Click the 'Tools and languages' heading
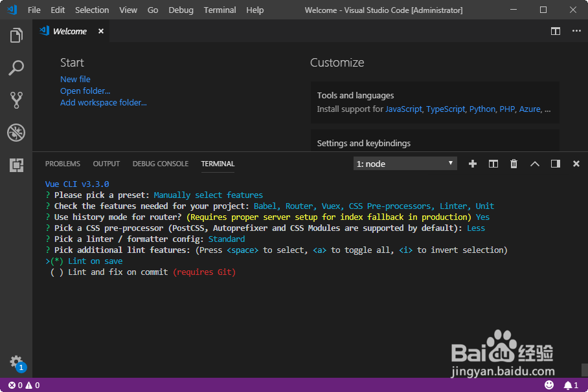 (x=356, y=96)
